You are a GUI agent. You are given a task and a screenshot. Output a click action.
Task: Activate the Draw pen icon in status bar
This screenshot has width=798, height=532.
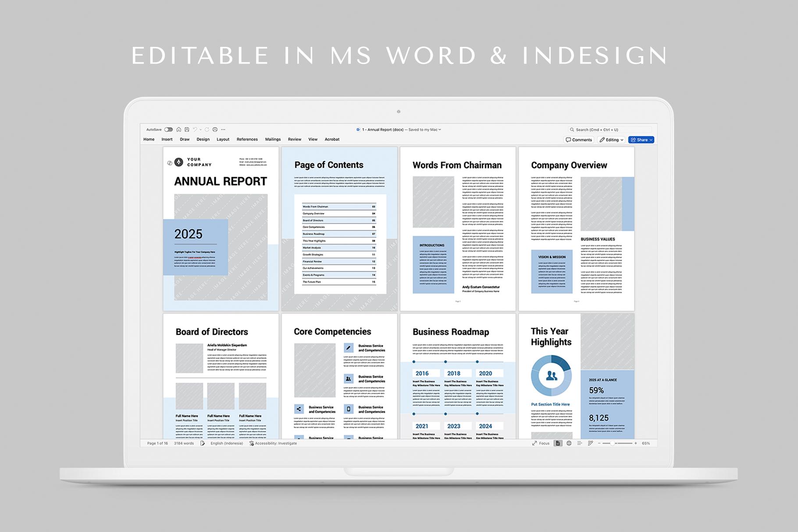point(591,443)
